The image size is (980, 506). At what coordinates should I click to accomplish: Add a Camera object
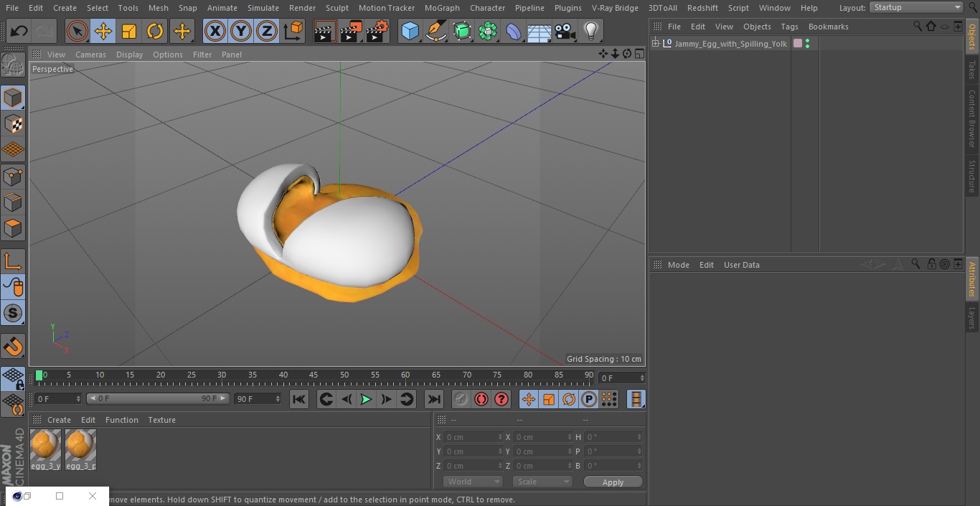coord(565,31)
